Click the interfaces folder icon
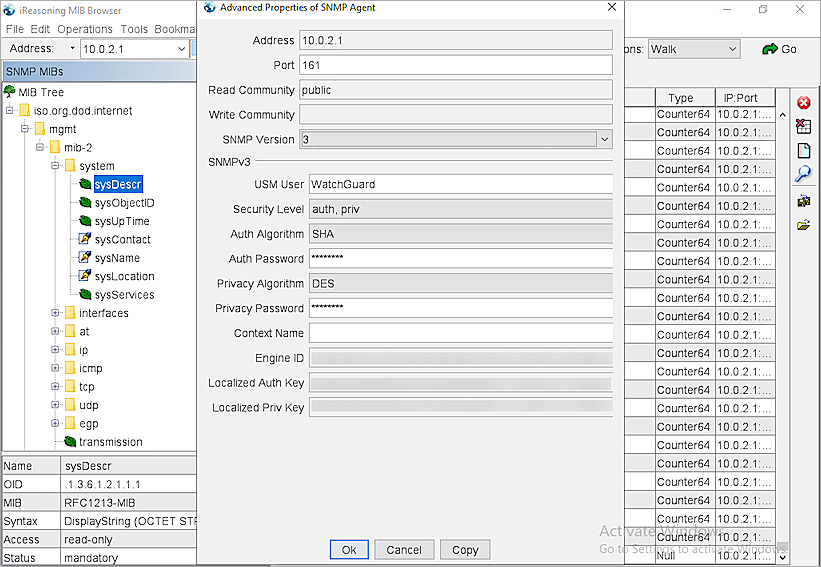The height and width of the screenshot is (567, 821). click(70, 313)
